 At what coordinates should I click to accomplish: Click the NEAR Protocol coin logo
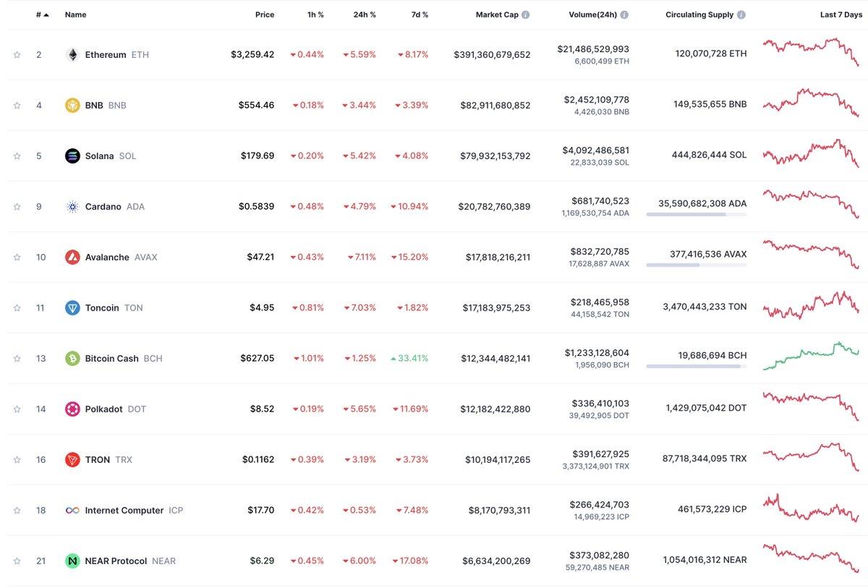coord(72,561)
